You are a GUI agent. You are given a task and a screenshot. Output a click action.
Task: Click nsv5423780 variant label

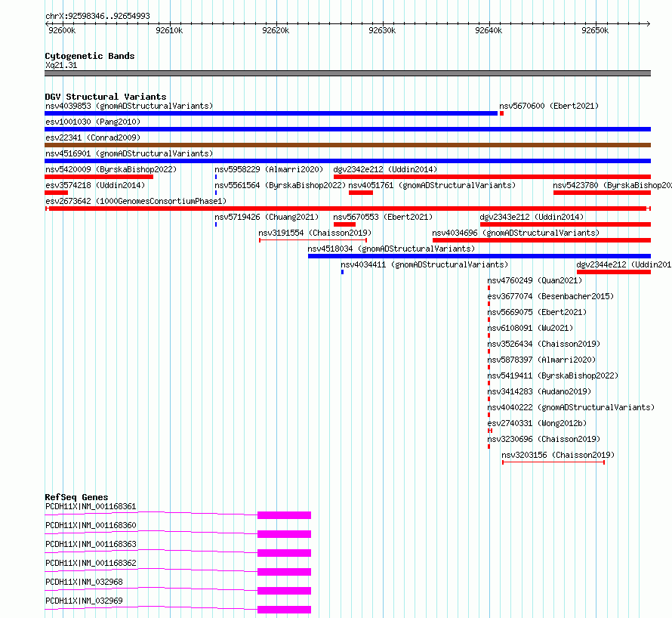pos(612,185)
